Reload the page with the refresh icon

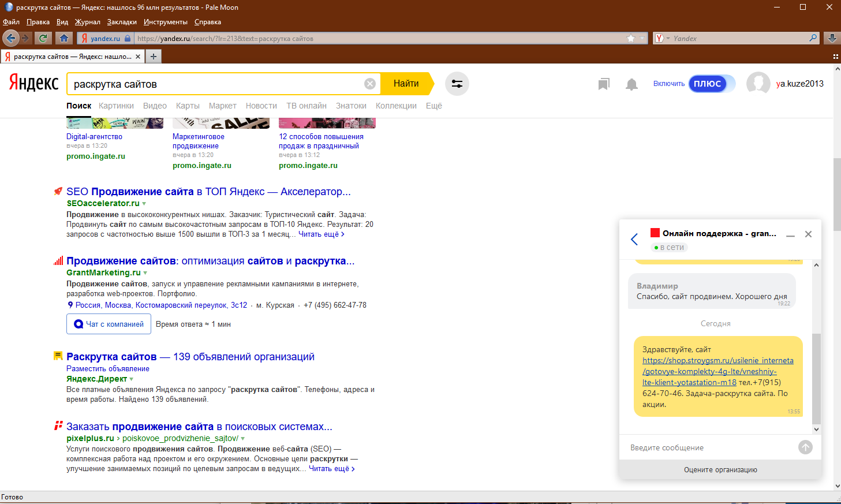[x=43, y=38]
